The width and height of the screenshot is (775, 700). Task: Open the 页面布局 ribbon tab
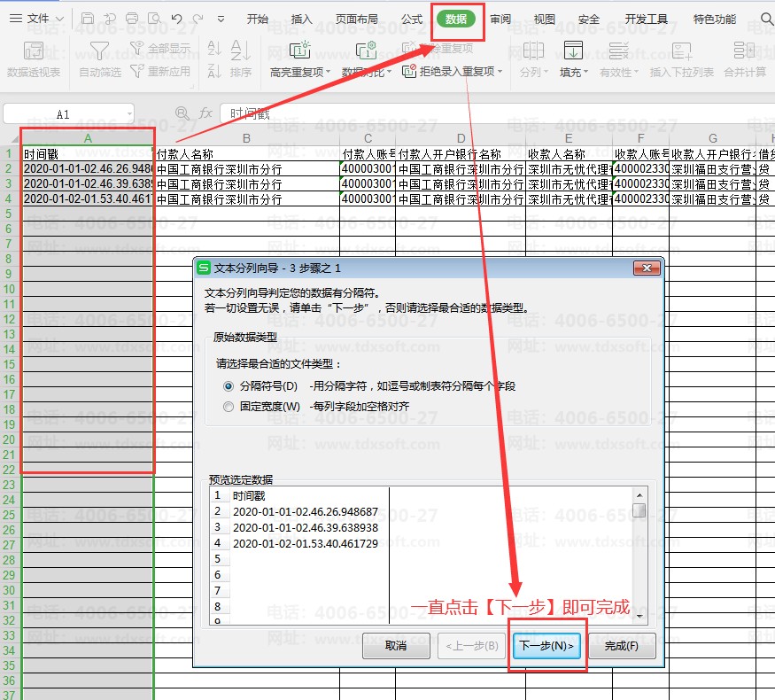357,19
